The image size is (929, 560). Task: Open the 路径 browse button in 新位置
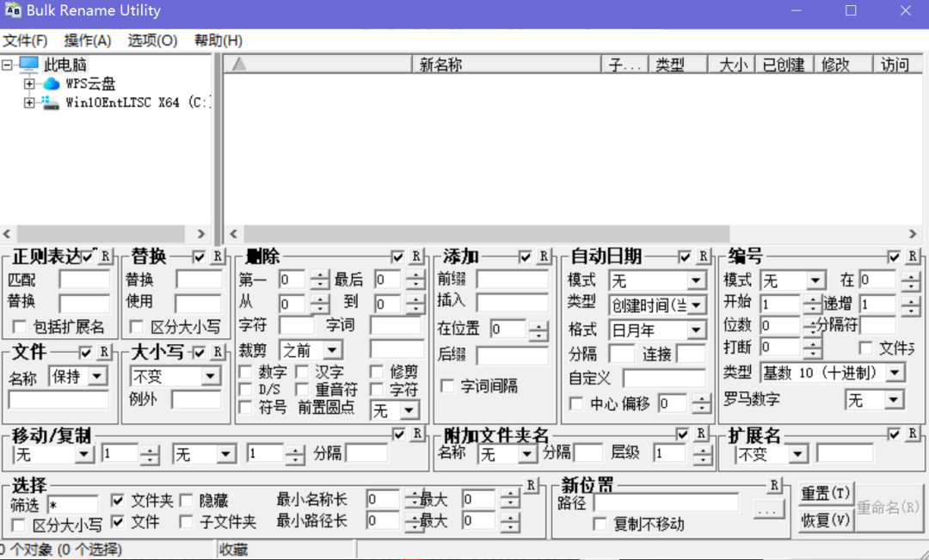pos(768,510)
